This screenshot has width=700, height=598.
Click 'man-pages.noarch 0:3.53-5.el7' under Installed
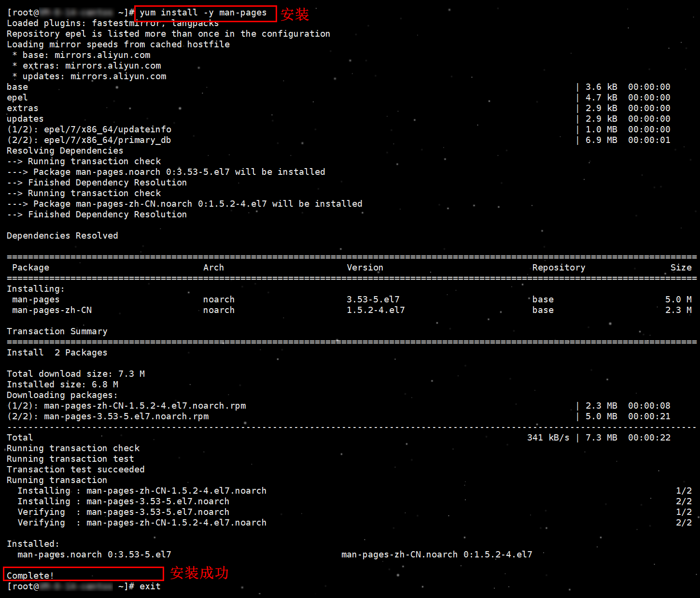[95, 555]
